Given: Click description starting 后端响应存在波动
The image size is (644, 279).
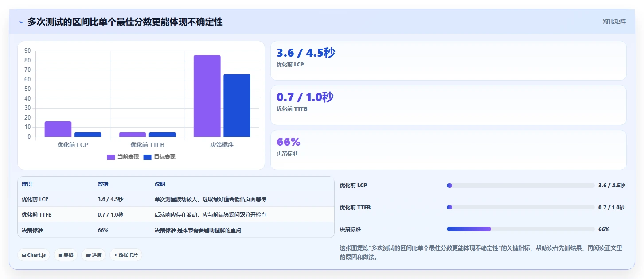Looking at the screenshot, I should pos(211,215).
